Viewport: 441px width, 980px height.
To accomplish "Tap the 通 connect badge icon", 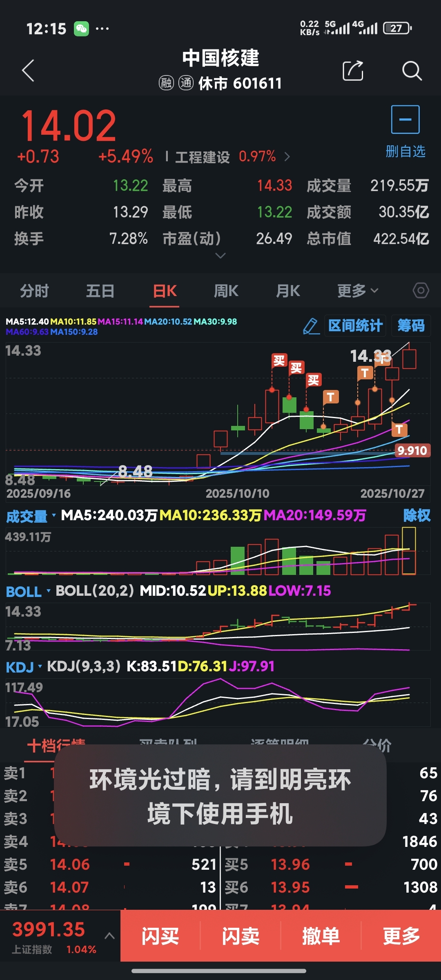I will [186, 83].
